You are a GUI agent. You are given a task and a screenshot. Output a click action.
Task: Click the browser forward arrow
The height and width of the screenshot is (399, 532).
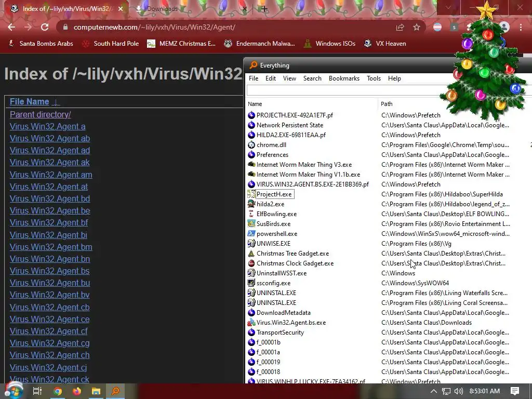[28, 27]
